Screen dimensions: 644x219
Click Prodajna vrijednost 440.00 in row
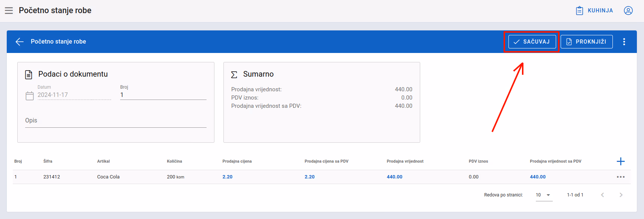(394, 177)
